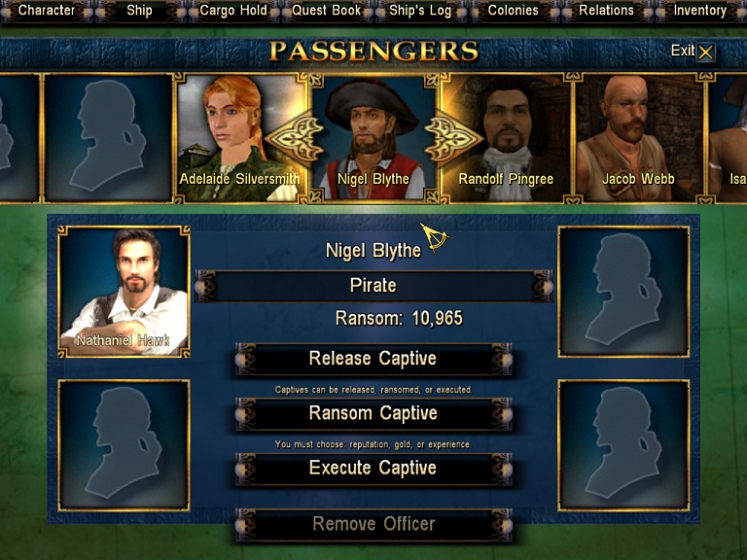
Task: Click the Nathaniel Hawk officer portrait
Action: coord(124,292)
